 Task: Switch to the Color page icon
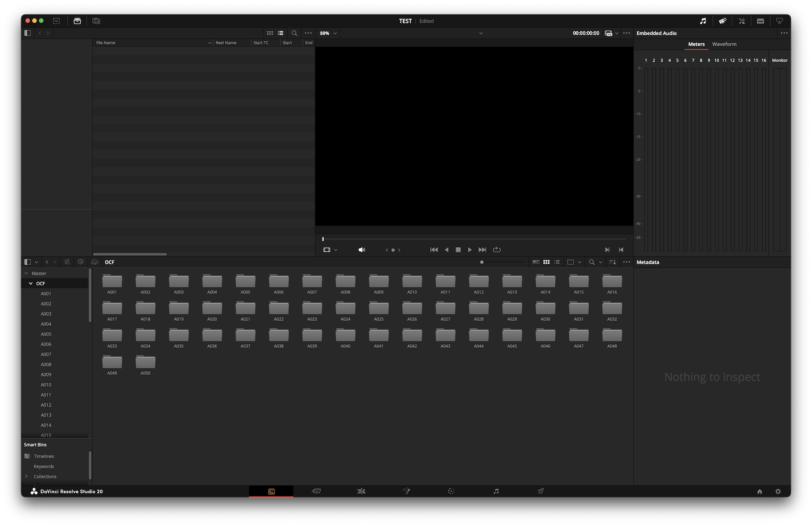(x=451, y=491)
